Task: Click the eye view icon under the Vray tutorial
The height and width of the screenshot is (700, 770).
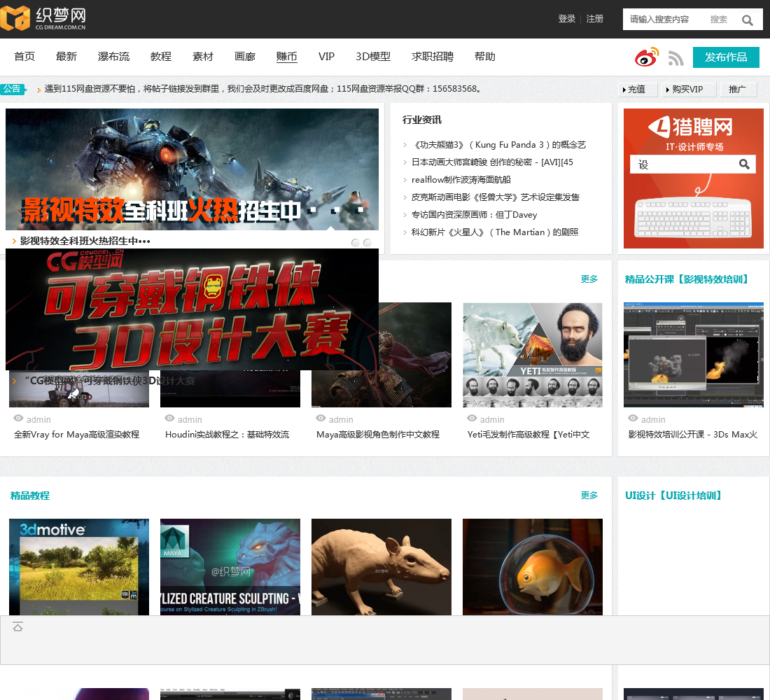Action: point(18,418)
